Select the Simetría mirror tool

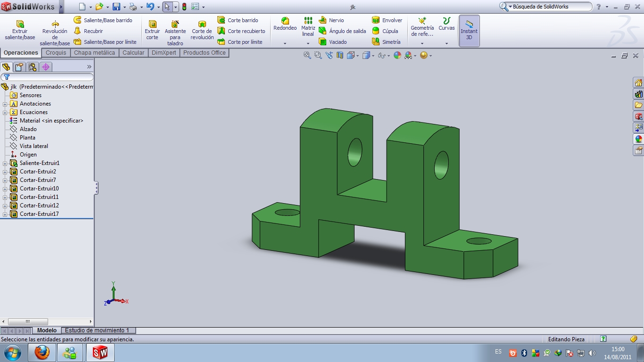coord(386,42)
